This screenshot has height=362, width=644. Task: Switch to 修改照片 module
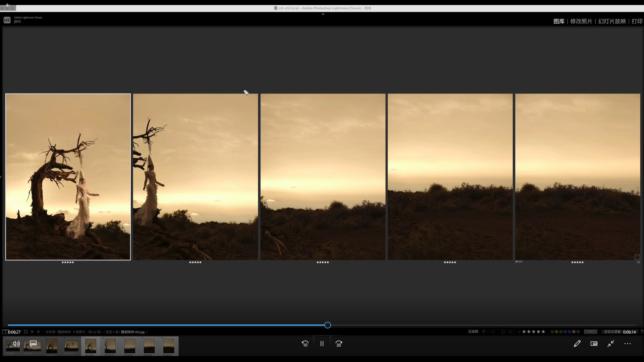(x=581, y=21)
